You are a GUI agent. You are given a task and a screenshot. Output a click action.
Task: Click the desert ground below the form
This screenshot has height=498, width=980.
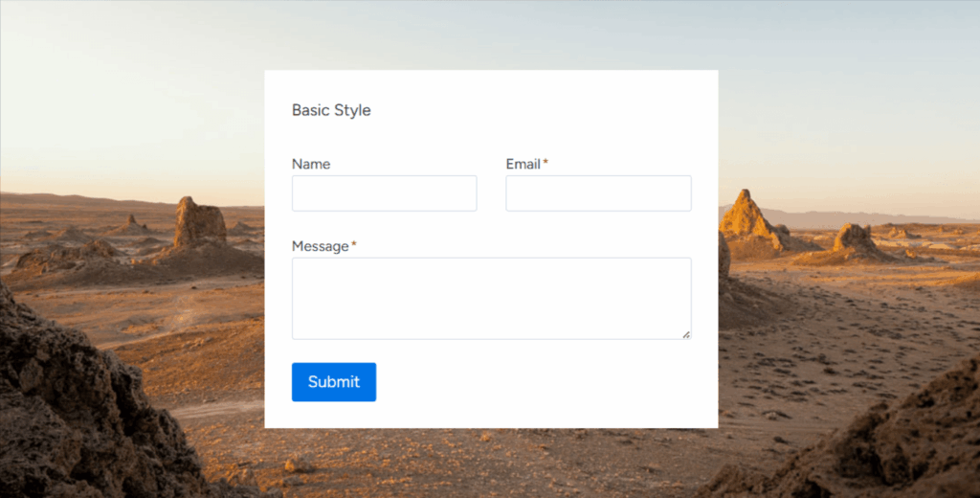490,460
